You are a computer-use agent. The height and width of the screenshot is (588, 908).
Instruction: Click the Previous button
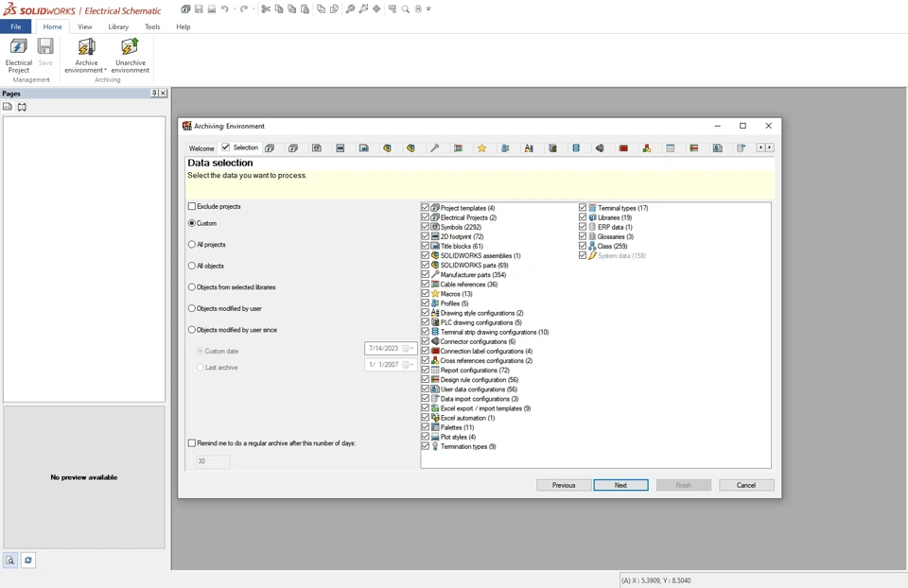pyautogui.click(x=564, y=485)
